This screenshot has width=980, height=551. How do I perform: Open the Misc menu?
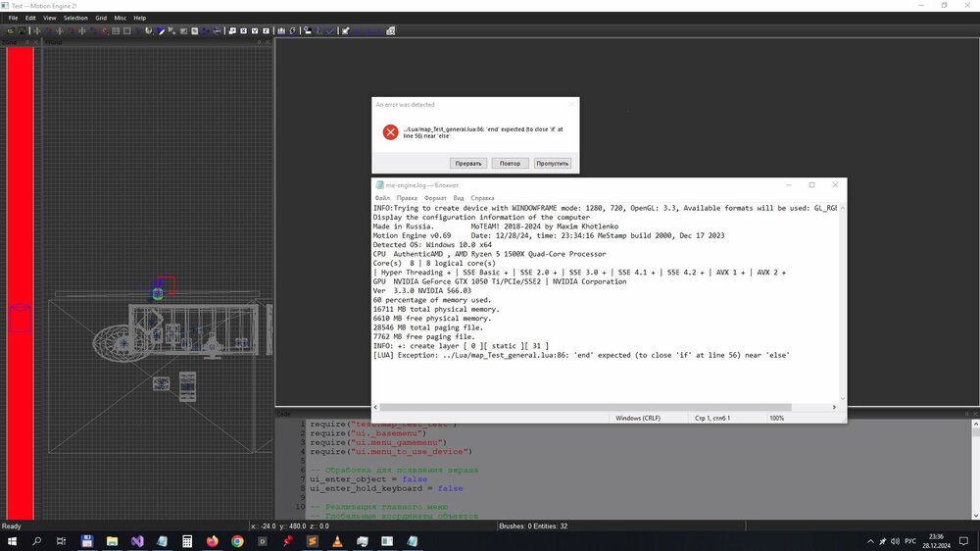[x=120, y=18]
